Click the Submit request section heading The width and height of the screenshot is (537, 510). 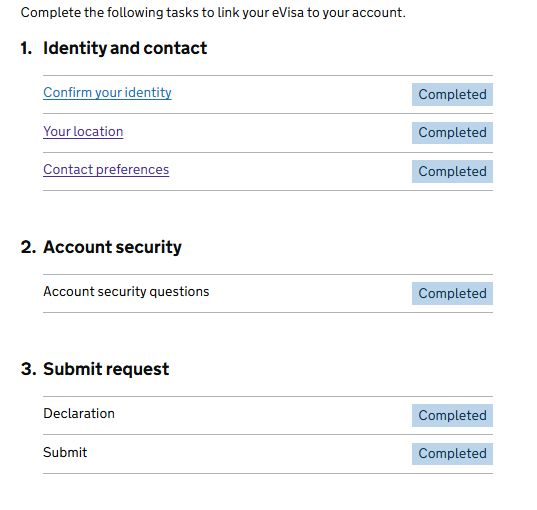click(106, 369)
